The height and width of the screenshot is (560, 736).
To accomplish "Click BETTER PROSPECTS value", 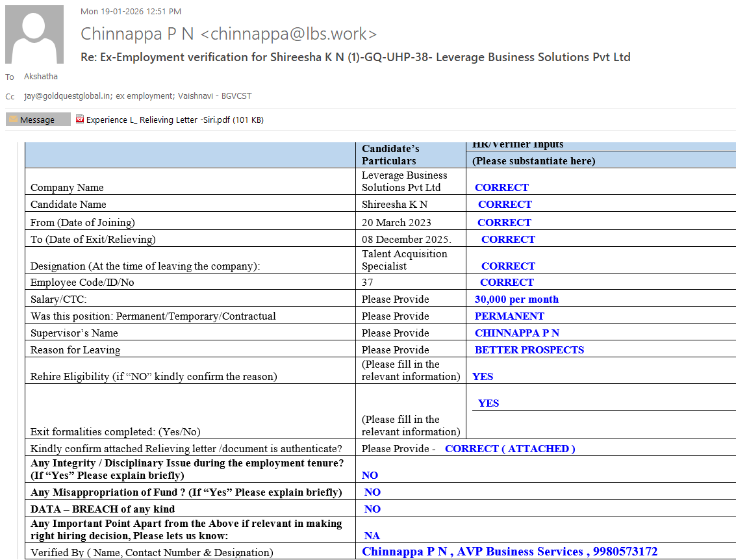I will point(529,350).
